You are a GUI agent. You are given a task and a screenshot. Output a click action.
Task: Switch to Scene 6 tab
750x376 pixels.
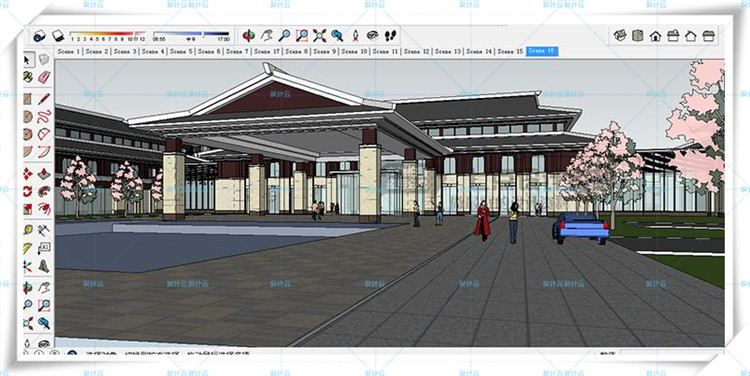tap(209, 51)
